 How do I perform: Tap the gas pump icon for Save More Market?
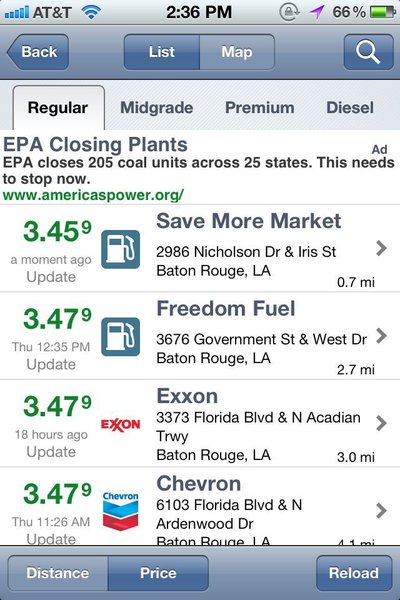coord(121,249)
